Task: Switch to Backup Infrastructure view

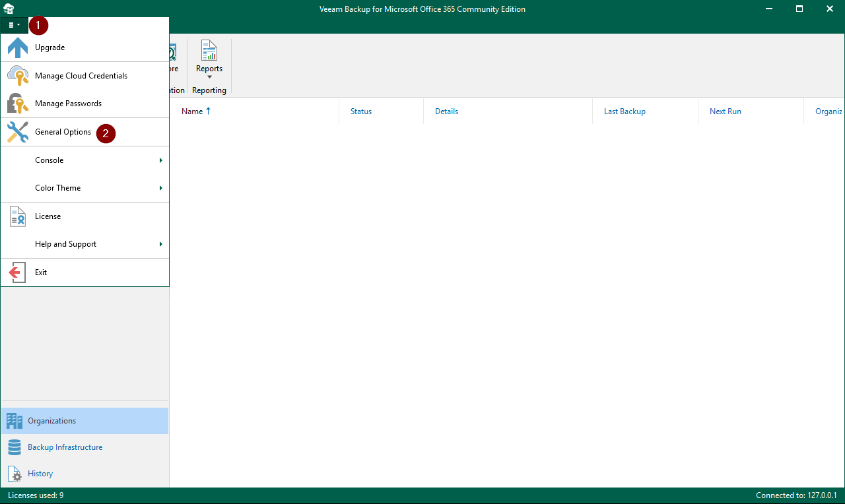Action: (x=84, y=447)
